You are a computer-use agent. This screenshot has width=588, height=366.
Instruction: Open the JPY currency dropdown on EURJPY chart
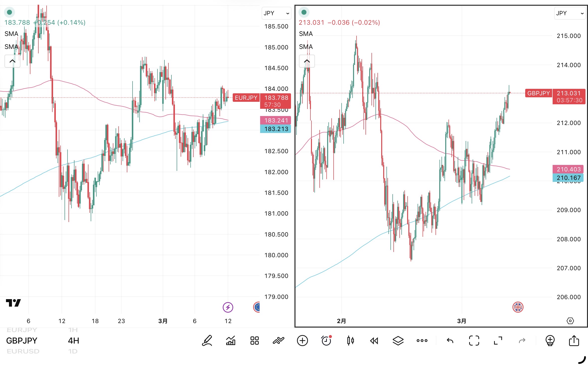pos(276,13)
